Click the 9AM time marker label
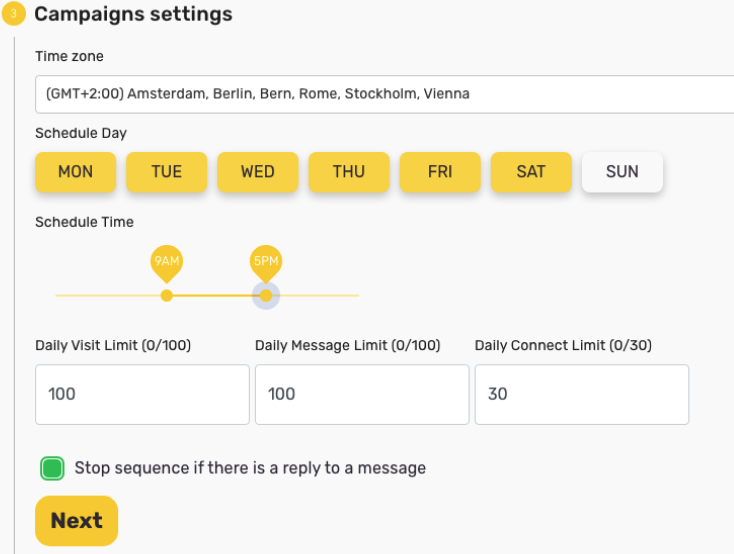 point(166,262)
